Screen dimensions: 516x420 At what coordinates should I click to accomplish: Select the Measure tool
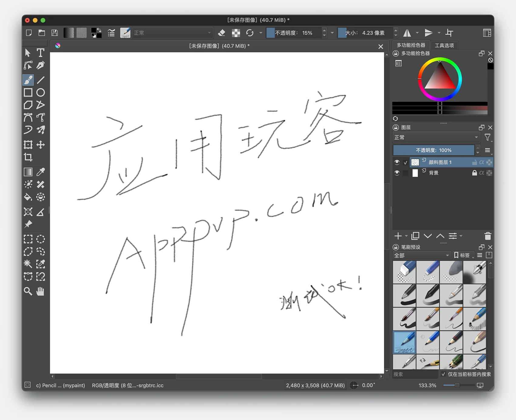(x=40, y=212)
